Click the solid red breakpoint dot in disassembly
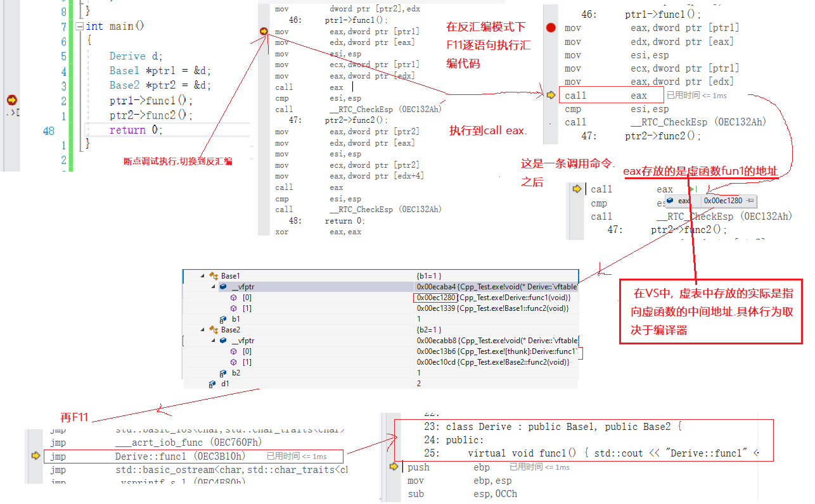The image size is (815, 504). 551,28
